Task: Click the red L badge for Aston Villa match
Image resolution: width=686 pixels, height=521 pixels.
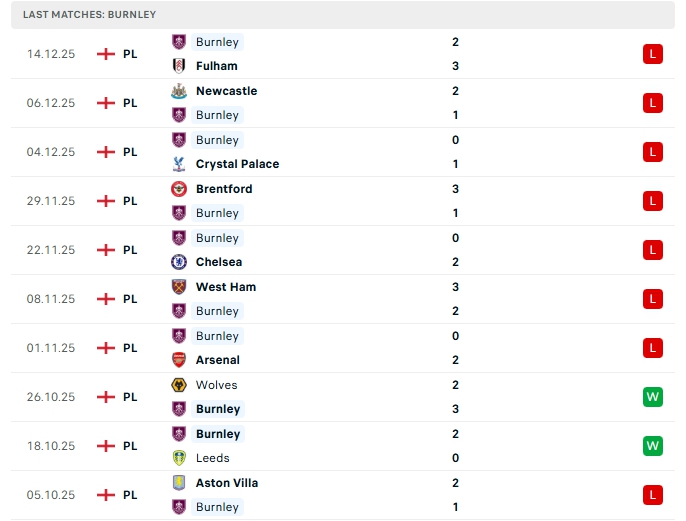Action: (653, 495)
